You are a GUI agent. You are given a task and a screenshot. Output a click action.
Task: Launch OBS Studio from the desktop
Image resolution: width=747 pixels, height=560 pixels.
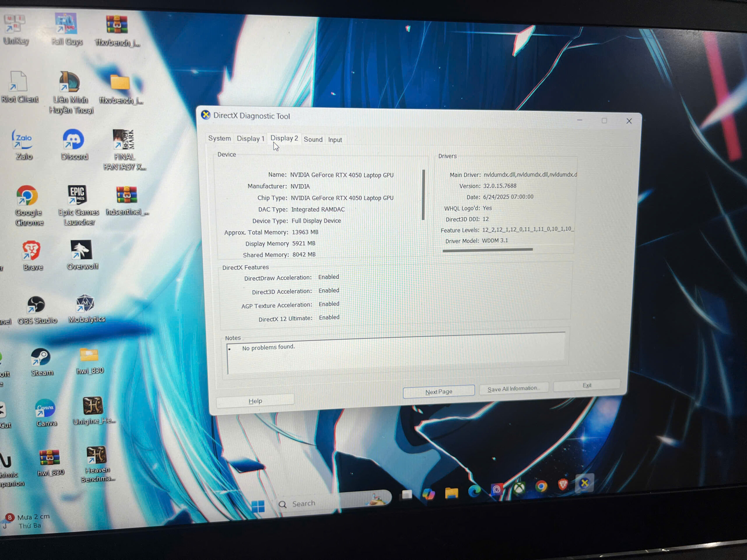(36, 305)
